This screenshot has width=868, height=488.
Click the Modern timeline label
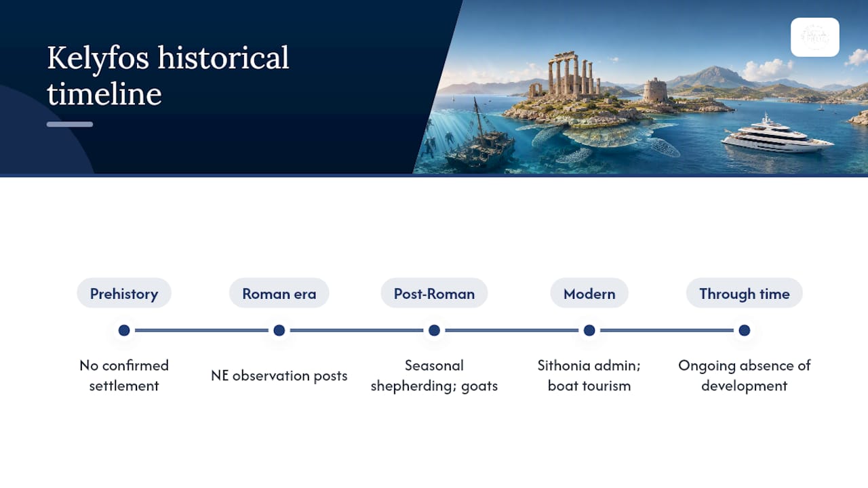pyautogui.click(x=589, y=293)
